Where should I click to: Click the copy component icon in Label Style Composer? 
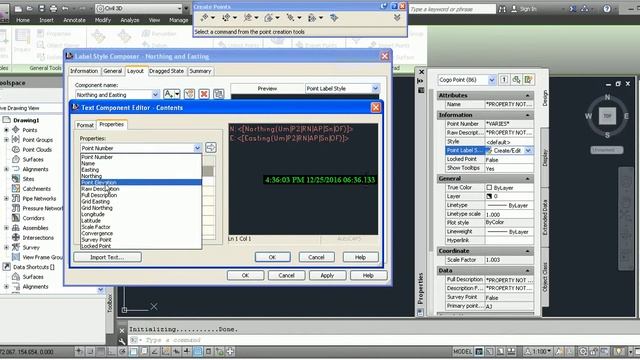(189, 94)
